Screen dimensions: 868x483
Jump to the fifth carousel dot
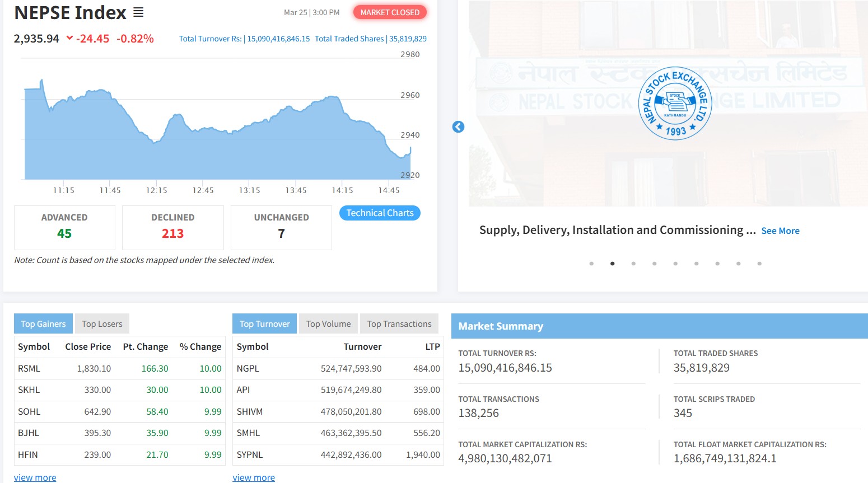click(x=675, y=264)
